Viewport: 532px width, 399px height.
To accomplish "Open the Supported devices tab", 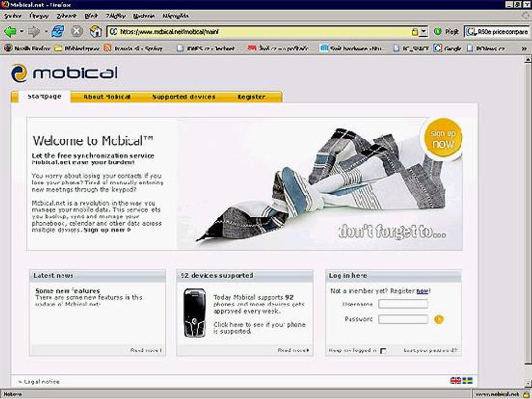I will click(x=183, y=97).
